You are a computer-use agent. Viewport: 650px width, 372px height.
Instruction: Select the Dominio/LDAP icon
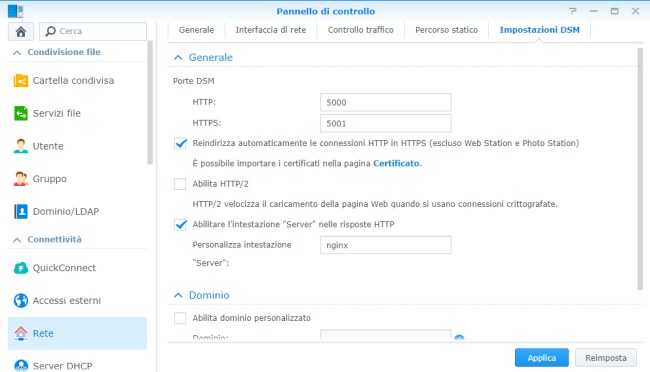tap(21, 212)
